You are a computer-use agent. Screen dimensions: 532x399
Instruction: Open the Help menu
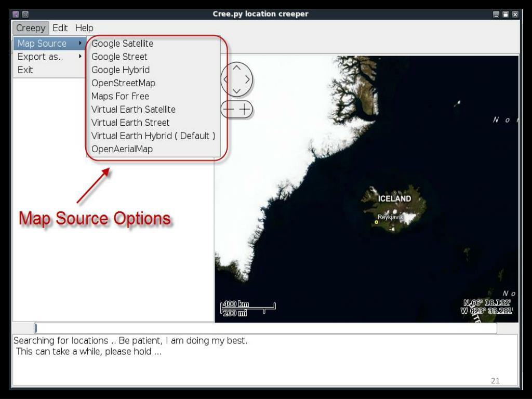pyautogui.click(x=84, y=28)
